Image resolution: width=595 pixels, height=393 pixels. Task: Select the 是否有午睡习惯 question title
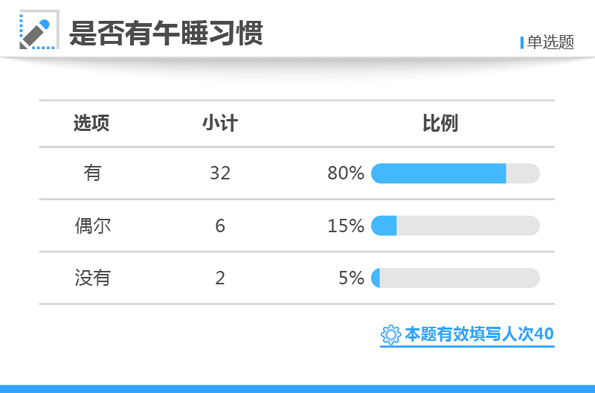tap(166, 33)
